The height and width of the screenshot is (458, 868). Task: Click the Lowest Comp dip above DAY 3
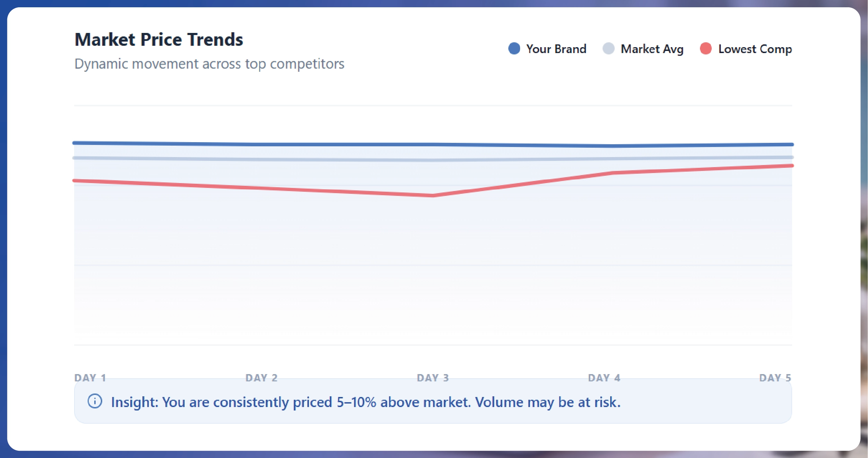click(x=433, y=196)
